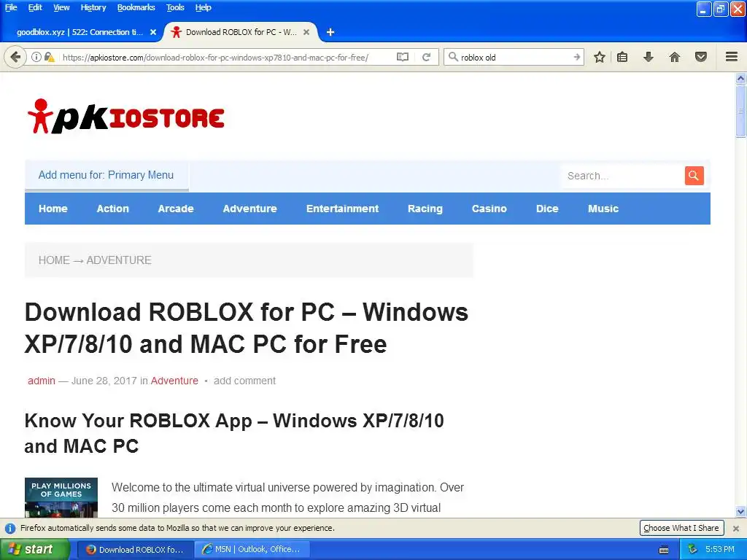Screen dimensions: 747x560
Task: Focus the site Search... input field
Action: 623,176
